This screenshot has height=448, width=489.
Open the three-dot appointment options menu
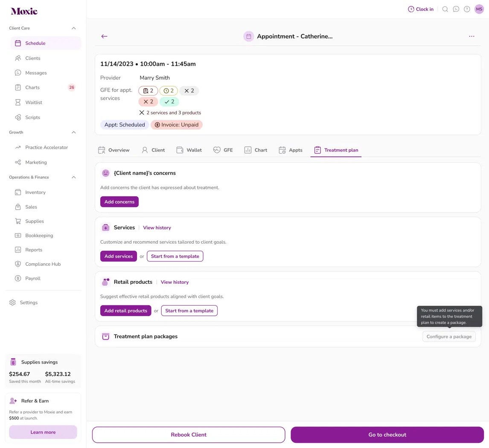coord(472,36)
